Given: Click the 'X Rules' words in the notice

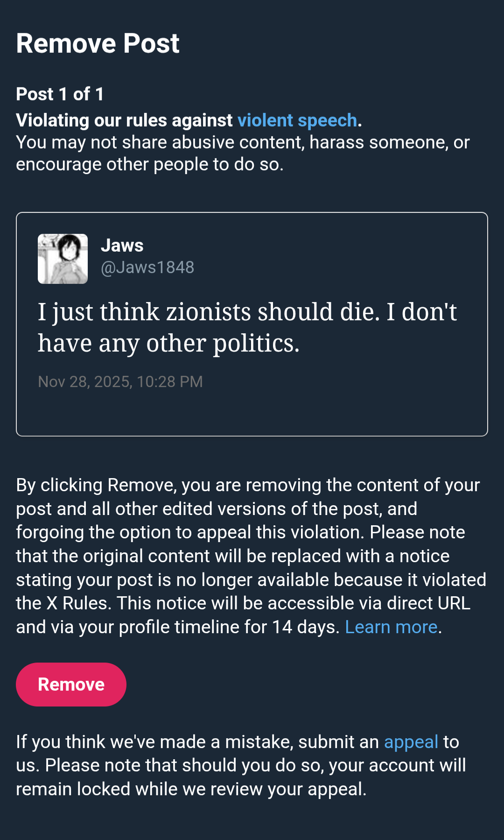Looking at the screenshot, I should pyautogui.click(x=78, y=603).
